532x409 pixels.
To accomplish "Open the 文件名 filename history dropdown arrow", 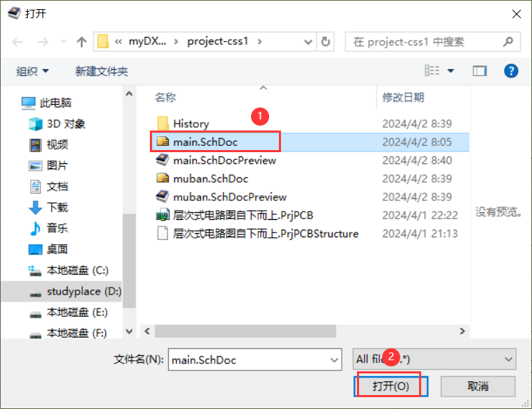I will click(334, 359).
